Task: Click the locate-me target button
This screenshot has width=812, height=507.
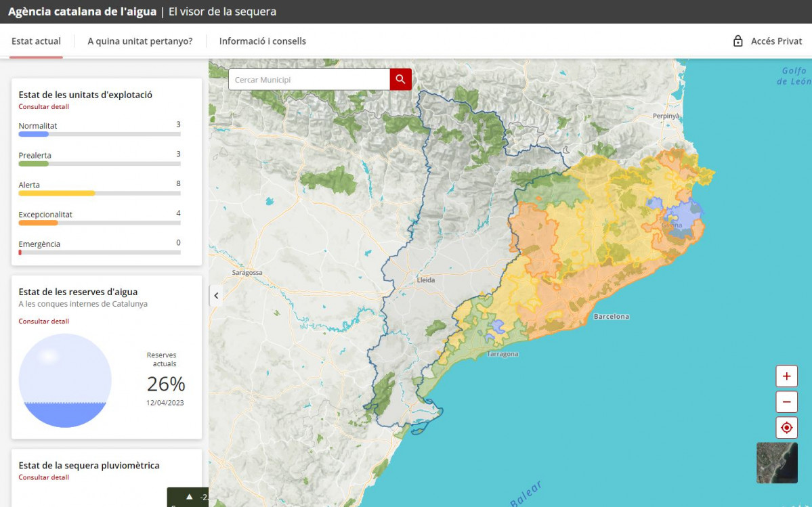Action: coord(786,428)
